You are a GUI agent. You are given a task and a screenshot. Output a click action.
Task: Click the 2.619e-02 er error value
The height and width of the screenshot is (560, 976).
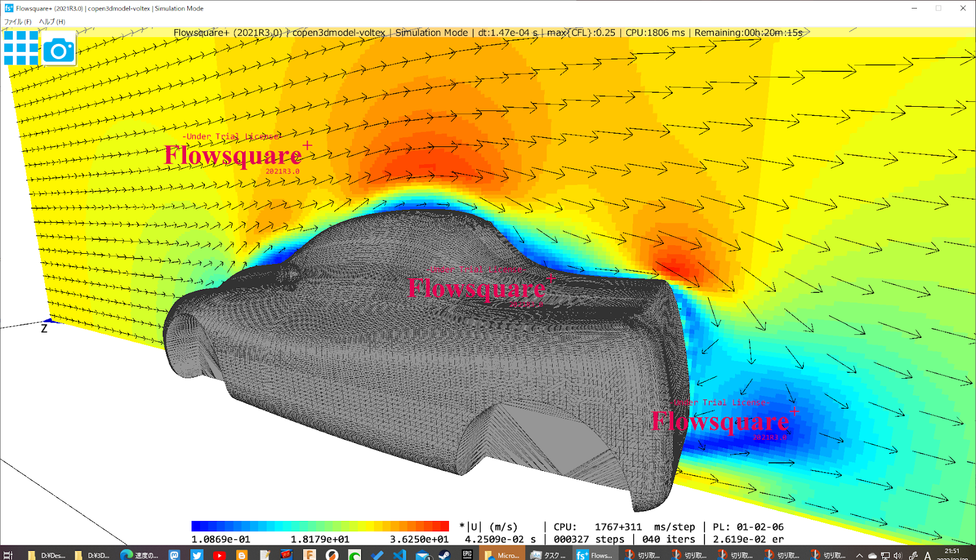pyautogui.click(x=748, y=539)
